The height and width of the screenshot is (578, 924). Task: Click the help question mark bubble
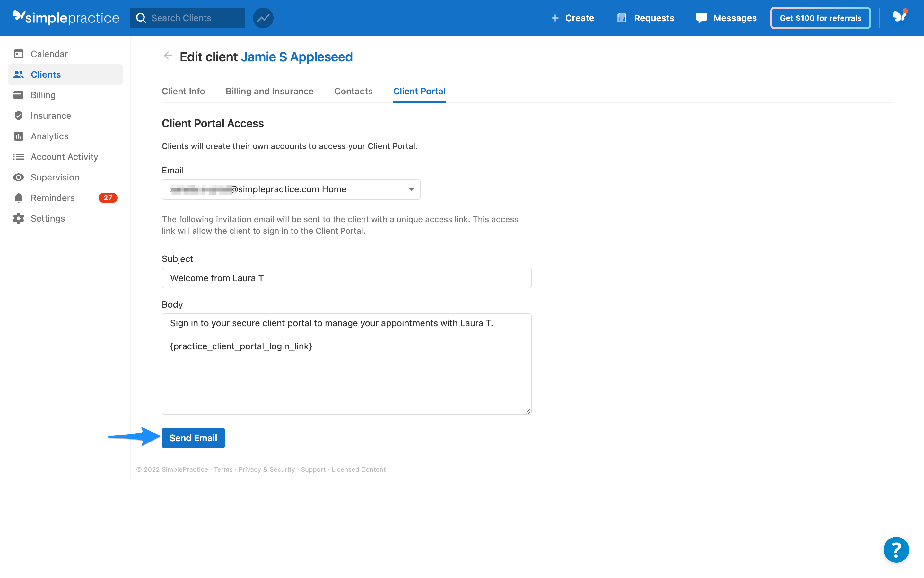(x=896, y=549)
